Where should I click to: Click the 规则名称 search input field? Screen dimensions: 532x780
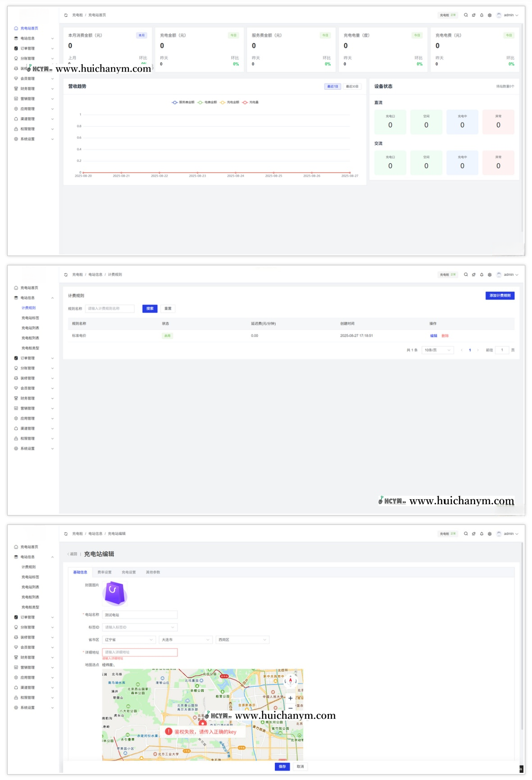coord(110,309)
